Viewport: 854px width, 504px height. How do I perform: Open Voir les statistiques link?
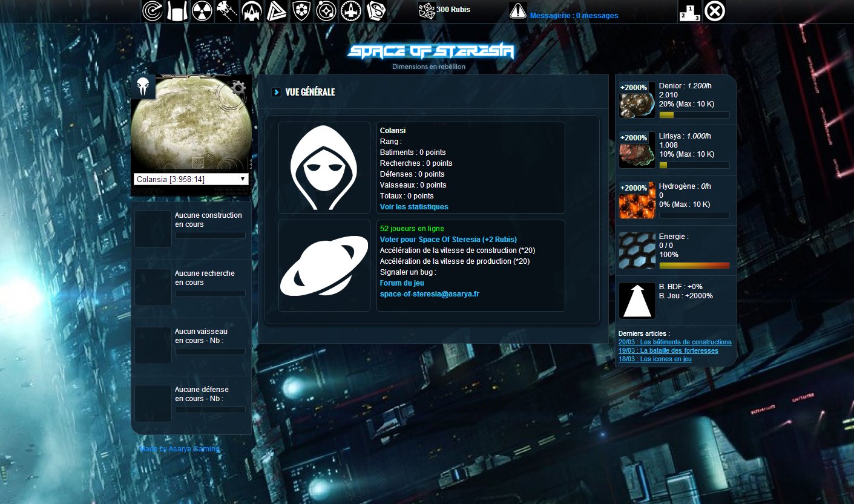414,207
